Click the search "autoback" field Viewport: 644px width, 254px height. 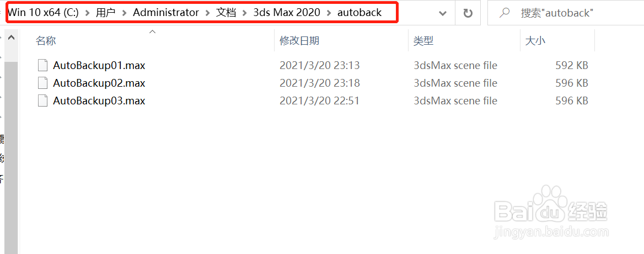click(565, 13)
